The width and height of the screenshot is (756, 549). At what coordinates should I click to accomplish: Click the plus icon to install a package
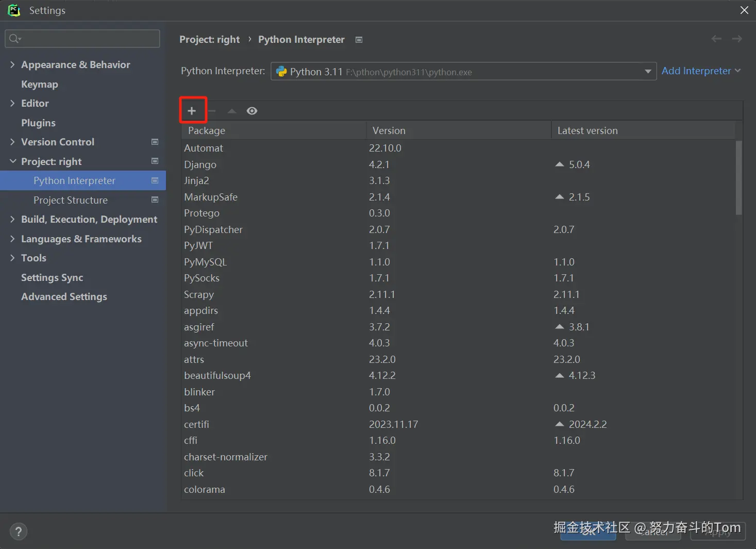(192, 111)
